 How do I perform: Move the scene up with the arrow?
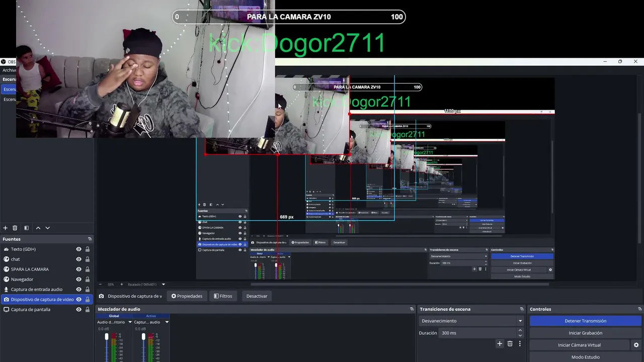(x=38, y=228)
